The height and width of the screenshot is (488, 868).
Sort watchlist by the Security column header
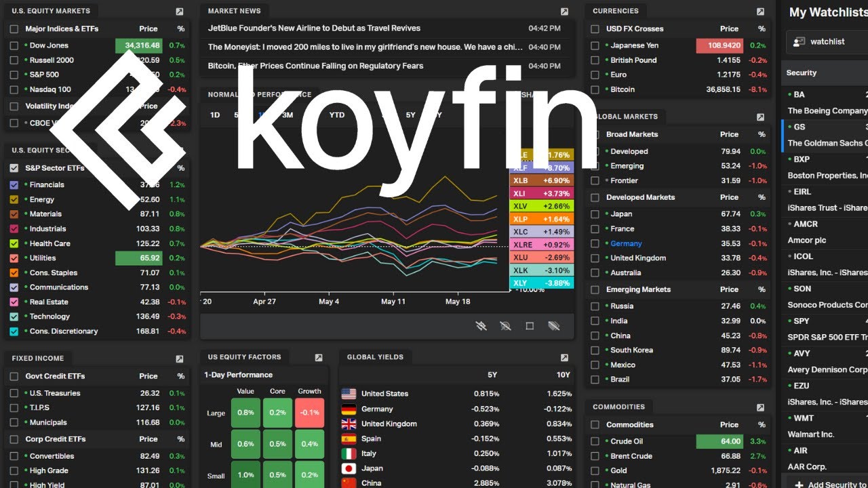tap(802, 73)
